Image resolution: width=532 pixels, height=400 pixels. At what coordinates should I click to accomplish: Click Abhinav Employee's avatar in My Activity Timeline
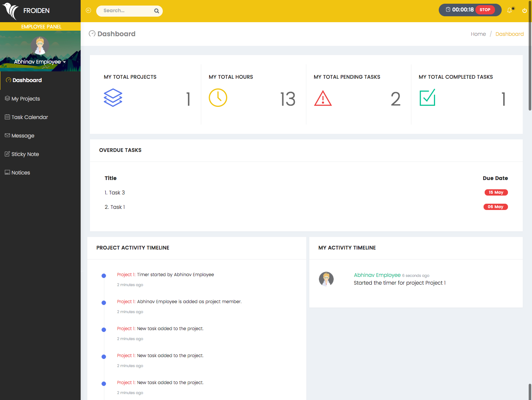(x=326, y=279)
